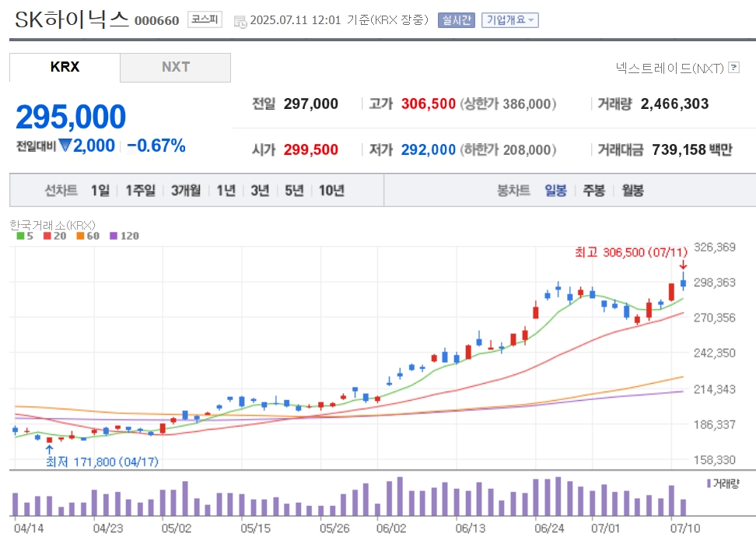Viewport: 756px width, 555px height.
Task: Click the 최고 306,500 (07/11) chart marker
Action: coord(631,252)
